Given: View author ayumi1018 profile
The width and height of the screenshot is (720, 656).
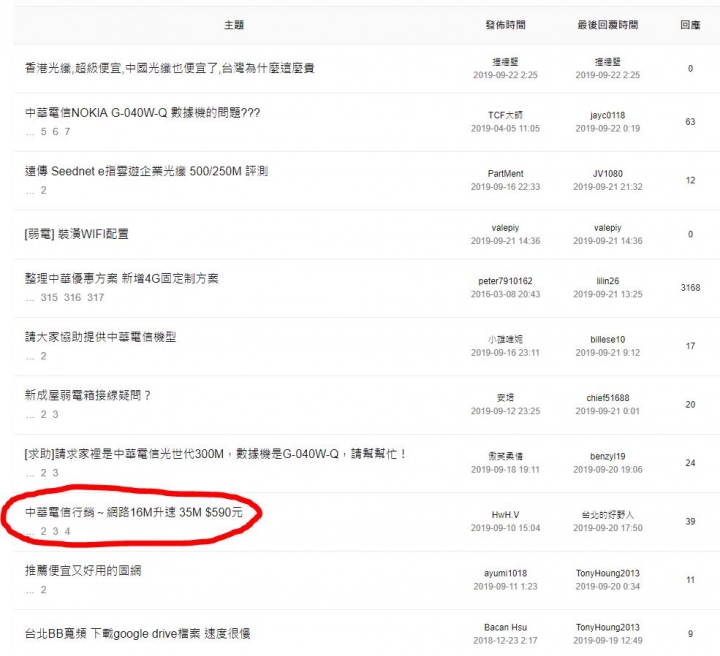Looking at the screenshot, I should point(505,573).
